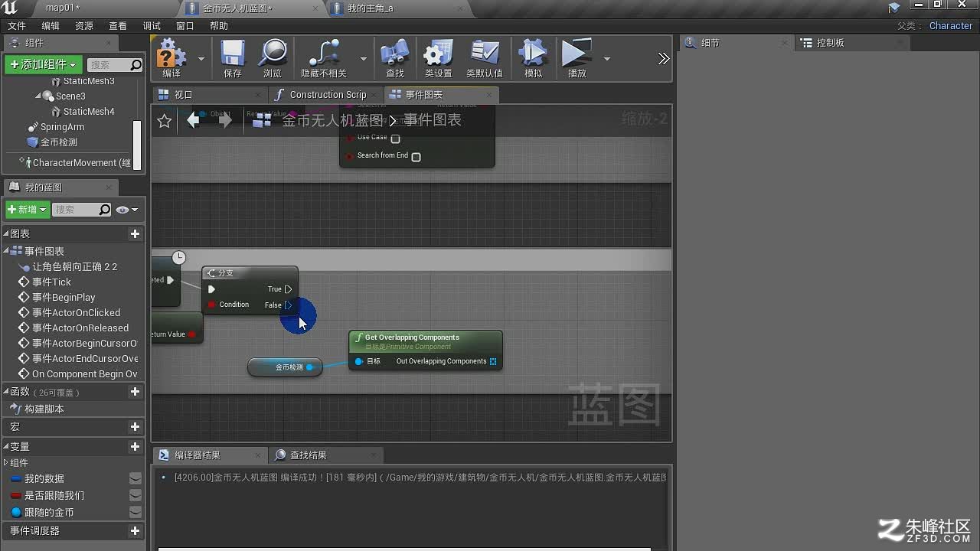
Task: Click the Branch node True exec pin
Action: (x=288, y=289)
